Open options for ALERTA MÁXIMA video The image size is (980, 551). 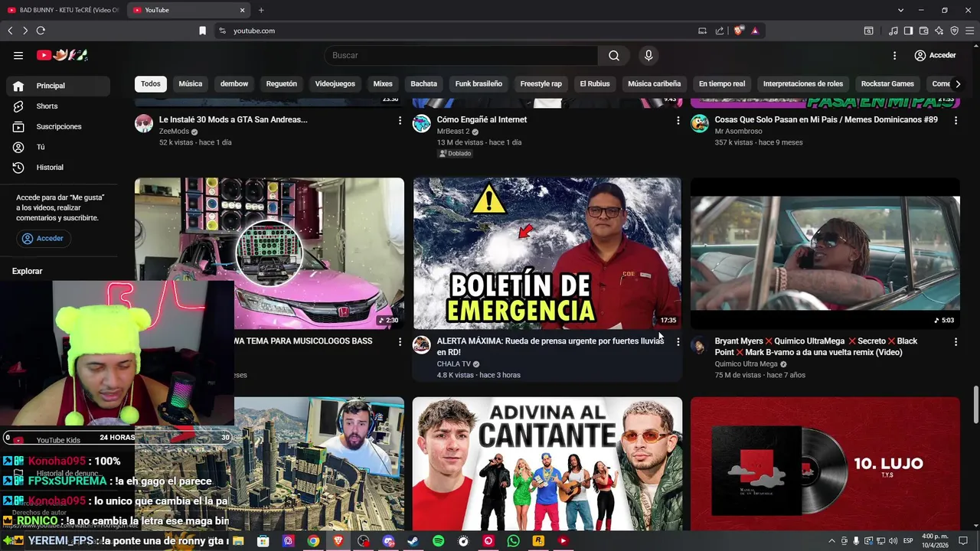(678, 341)
